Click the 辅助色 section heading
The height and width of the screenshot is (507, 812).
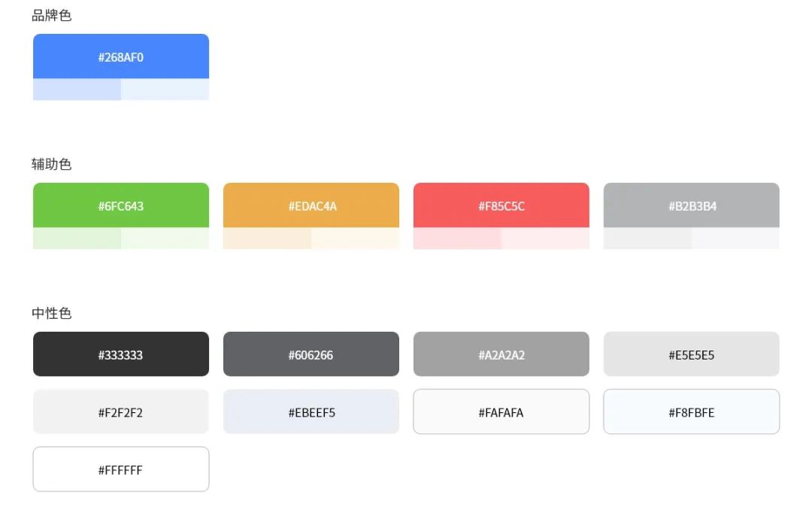(x=52, y=164)
